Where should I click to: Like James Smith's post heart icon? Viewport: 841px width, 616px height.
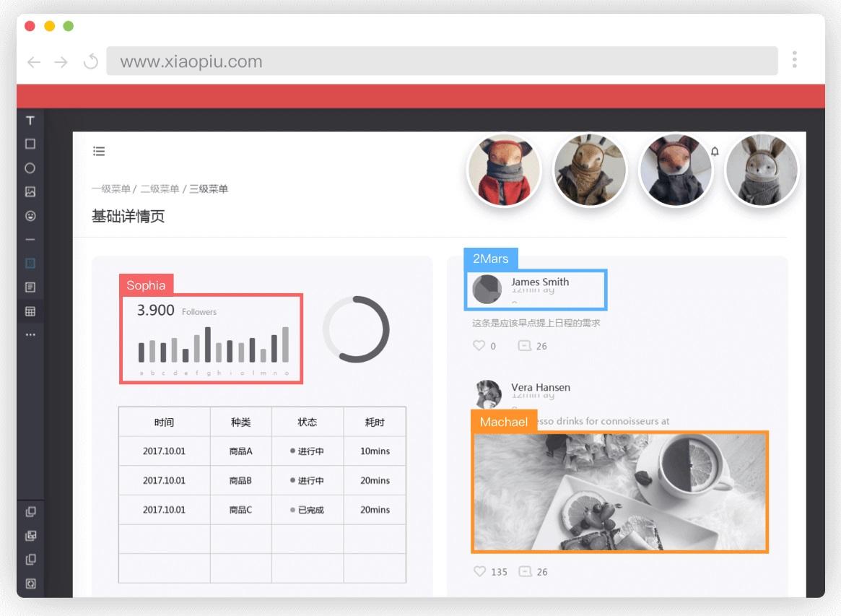pos(479,346)
